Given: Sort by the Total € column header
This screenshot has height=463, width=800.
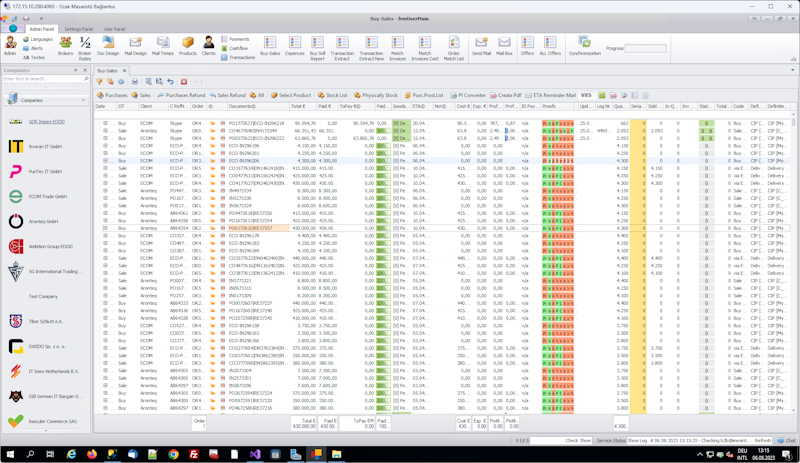Looking at the screenshot, I should 303,106.
